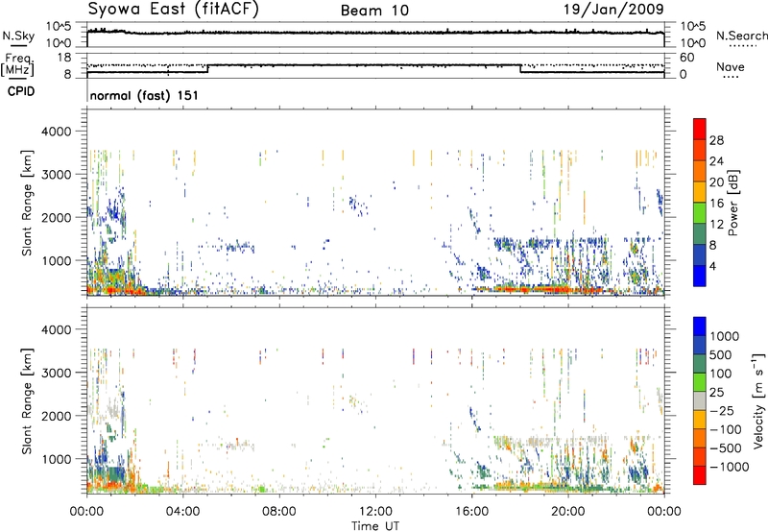Screen dimensions: 768x532
Task: Click the date '19/Jan/2009'
Action: click(x=613, y=9)
